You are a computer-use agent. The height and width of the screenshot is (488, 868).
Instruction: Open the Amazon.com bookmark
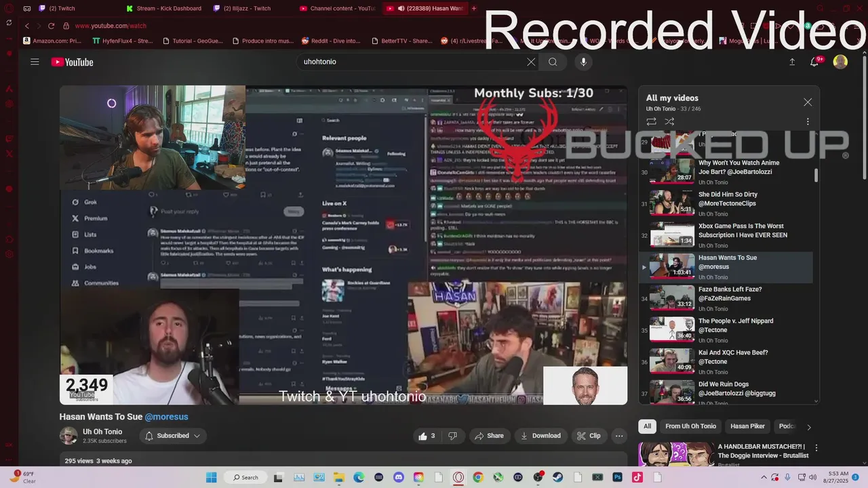(x=52, y=41)
